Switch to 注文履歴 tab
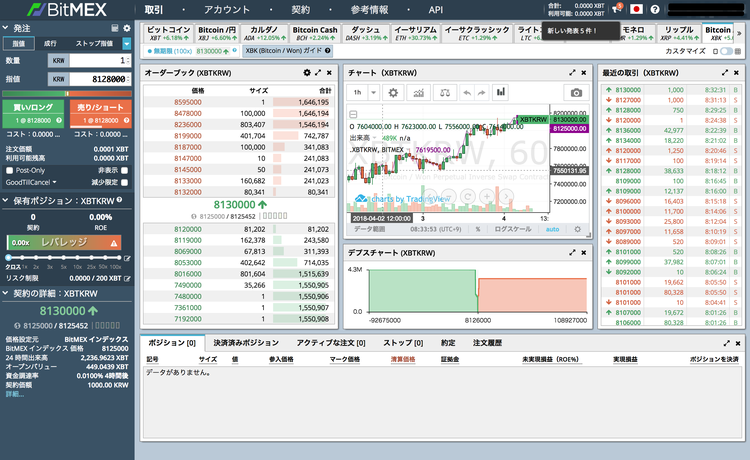 tap(487, 343)
